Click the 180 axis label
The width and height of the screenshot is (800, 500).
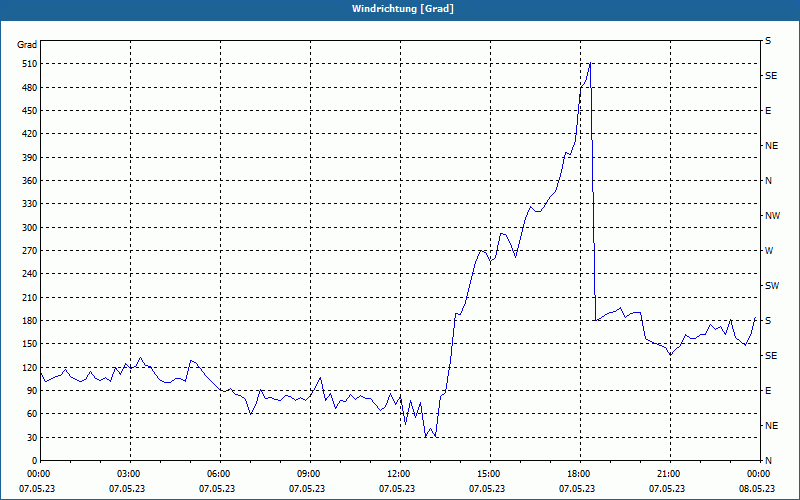pos(30,320)
